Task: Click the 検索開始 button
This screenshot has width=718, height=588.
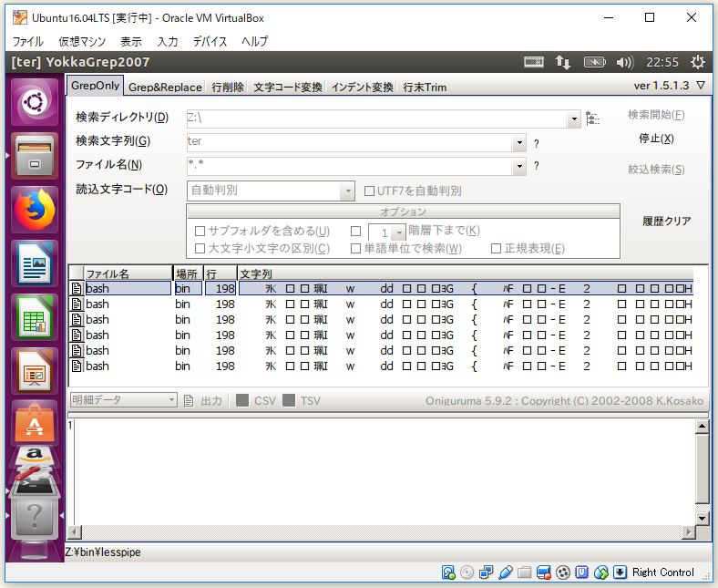Action: (656, 115)
